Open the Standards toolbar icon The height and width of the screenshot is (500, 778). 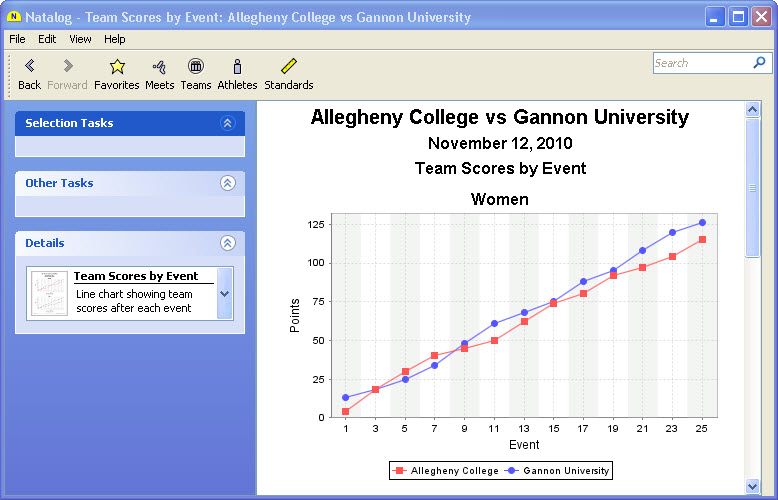tap(289, 67)
